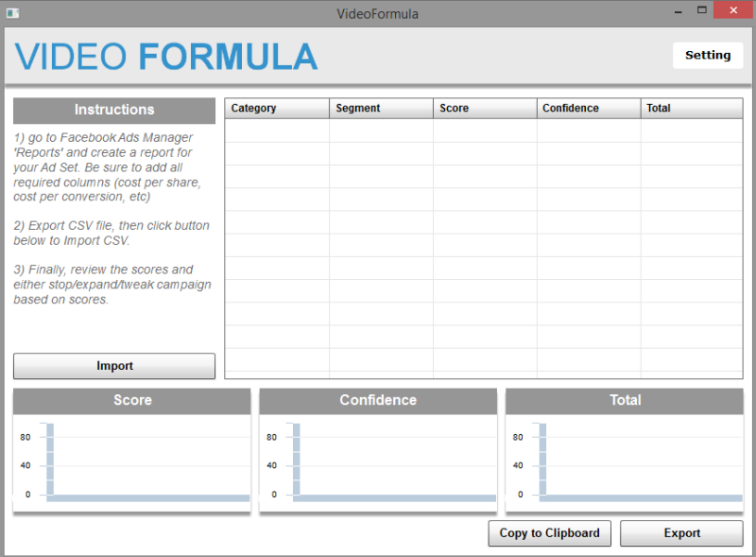This screenshot has height=557, width=756.
Task: Click the VideoFormula app icon in title bar
Action: [12, 13]
